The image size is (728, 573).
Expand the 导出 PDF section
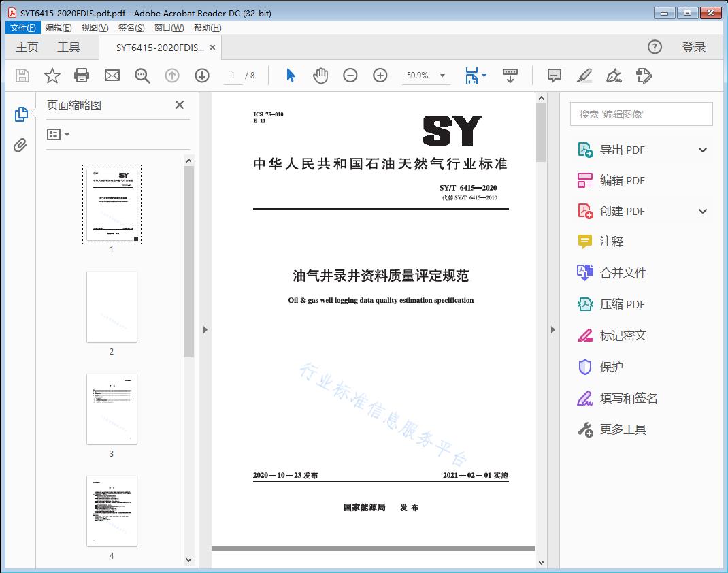click(703, 150)
